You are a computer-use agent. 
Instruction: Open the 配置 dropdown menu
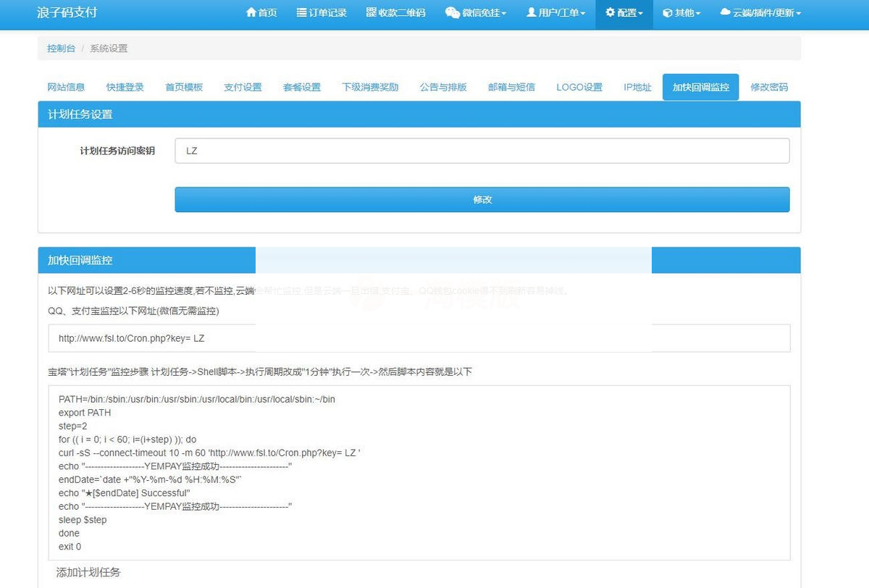point(624,12)
